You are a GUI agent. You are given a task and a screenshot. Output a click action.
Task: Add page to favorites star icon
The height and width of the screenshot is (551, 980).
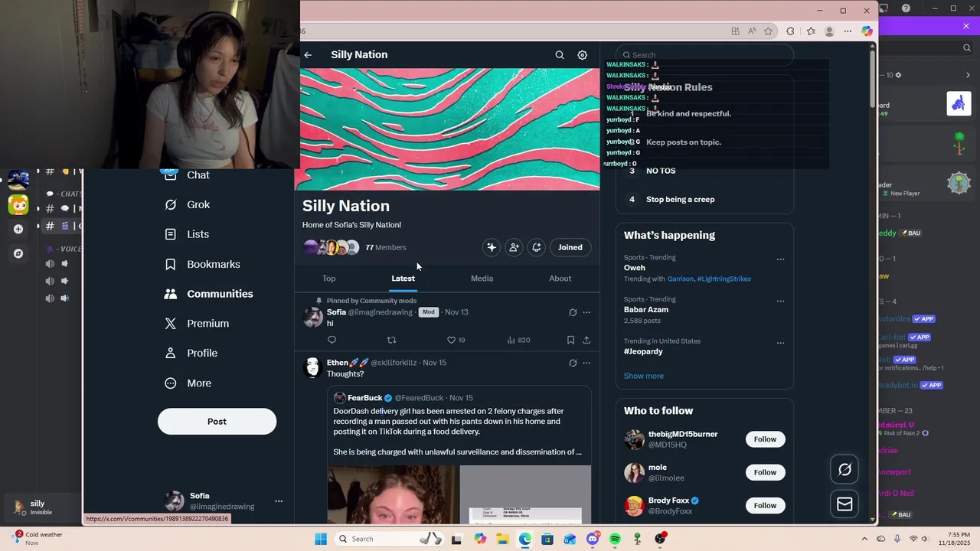pos(769,31)
